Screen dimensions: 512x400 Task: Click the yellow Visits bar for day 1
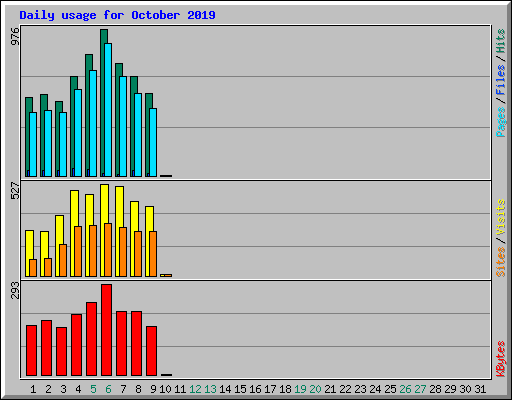coord(28,253)
